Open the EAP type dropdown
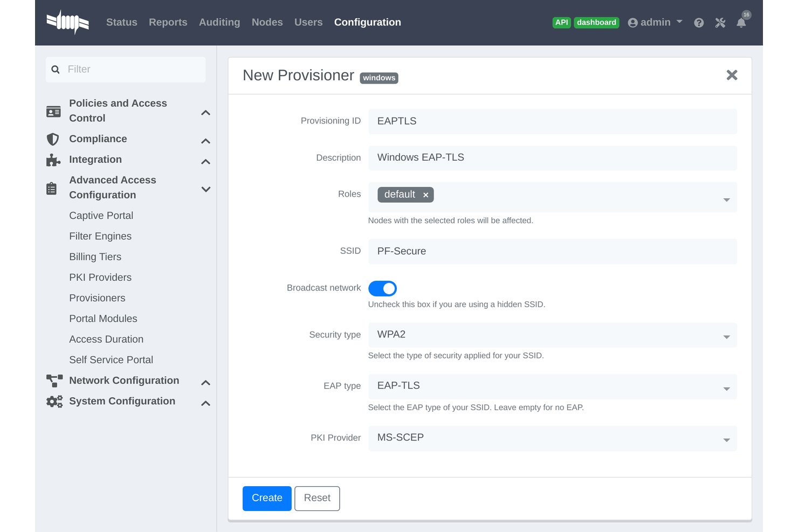The width and height of the screenshot is (798, 532). [x=553, y=386]
